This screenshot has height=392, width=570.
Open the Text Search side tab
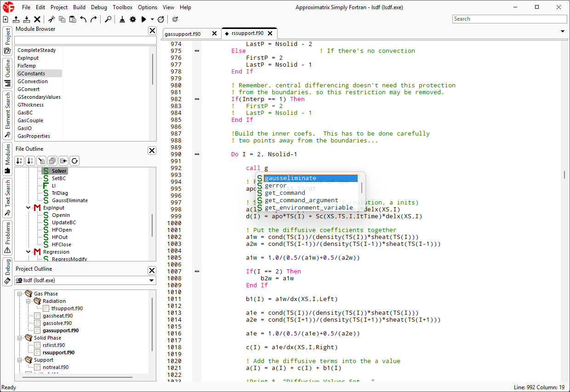click(7, 198)
